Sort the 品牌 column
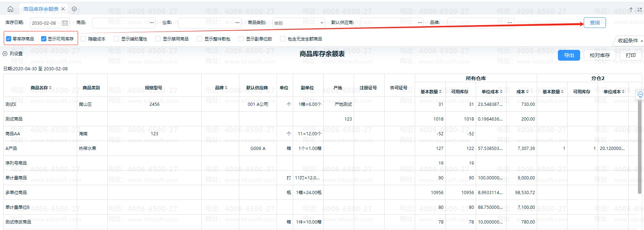 click(x=226, y=88)
